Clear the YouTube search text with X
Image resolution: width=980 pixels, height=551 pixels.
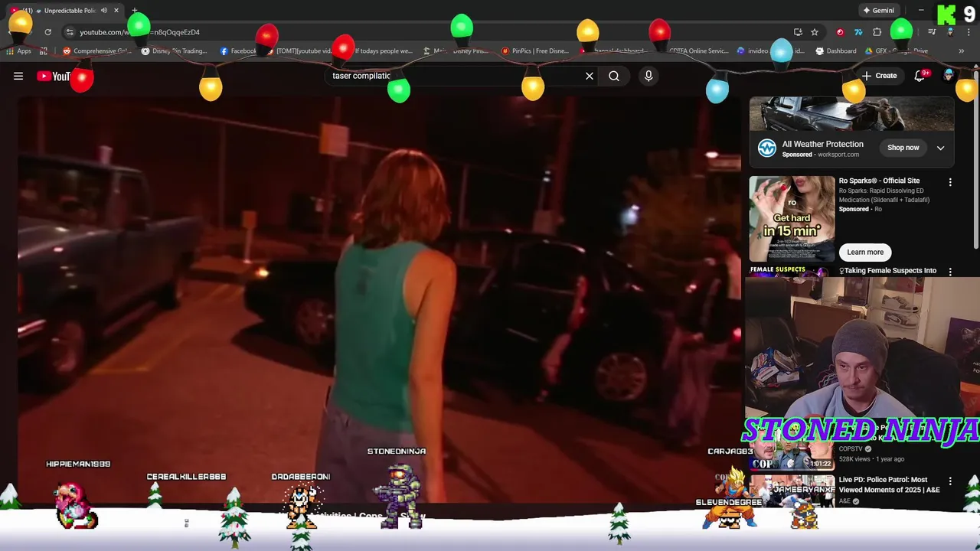point(590,76)
